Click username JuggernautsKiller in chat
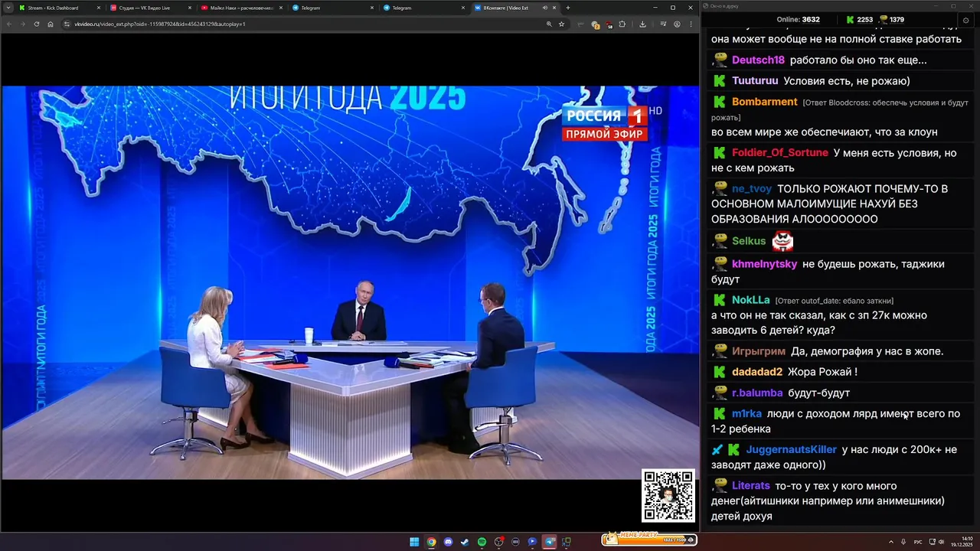Image resolution: width=980 pixels, height=551 pixels. [792, 449]
